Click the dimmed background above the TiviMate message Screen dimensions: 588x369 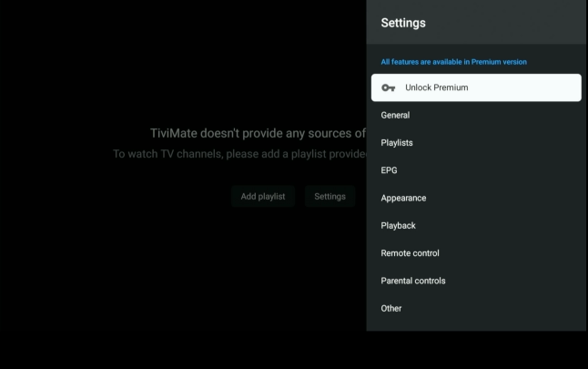tap(182, 64)
